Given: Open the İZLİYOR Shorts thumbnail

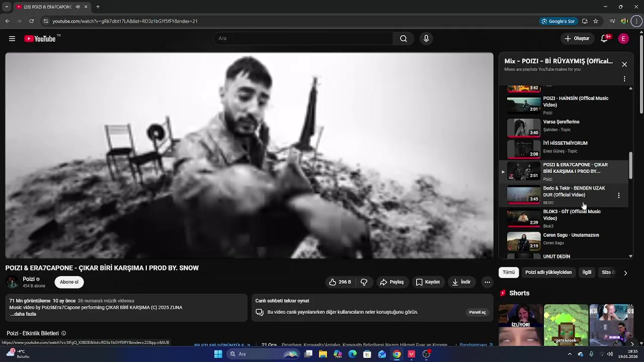Looking at the screenshot, I should point(521,325).
